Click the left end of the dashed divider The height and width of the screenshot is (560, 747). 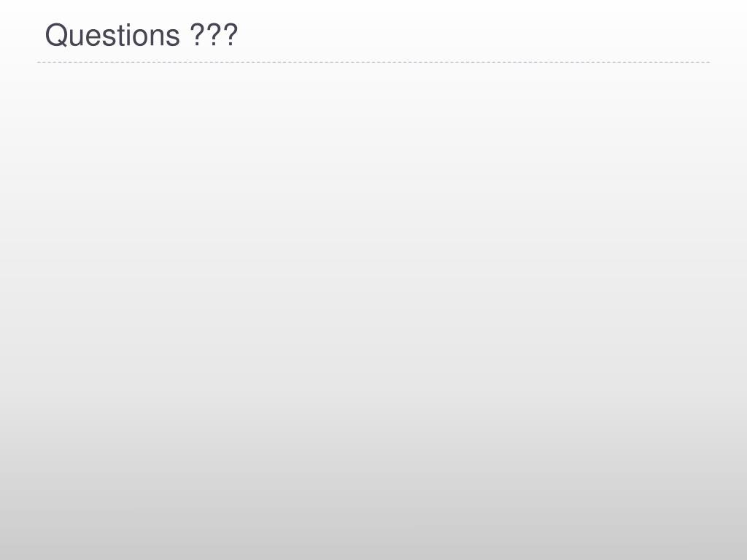(x=39, y=62)
